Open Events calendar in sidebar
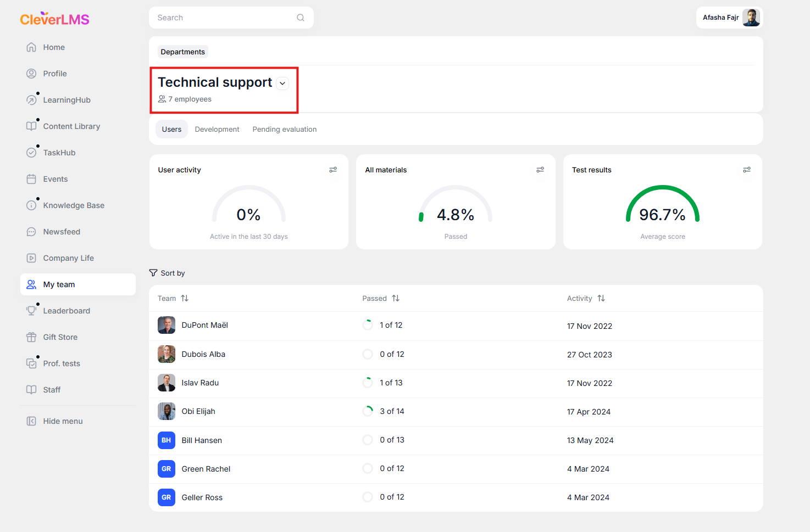This screenshot has height=532, width=810. [x=55, y=179]
